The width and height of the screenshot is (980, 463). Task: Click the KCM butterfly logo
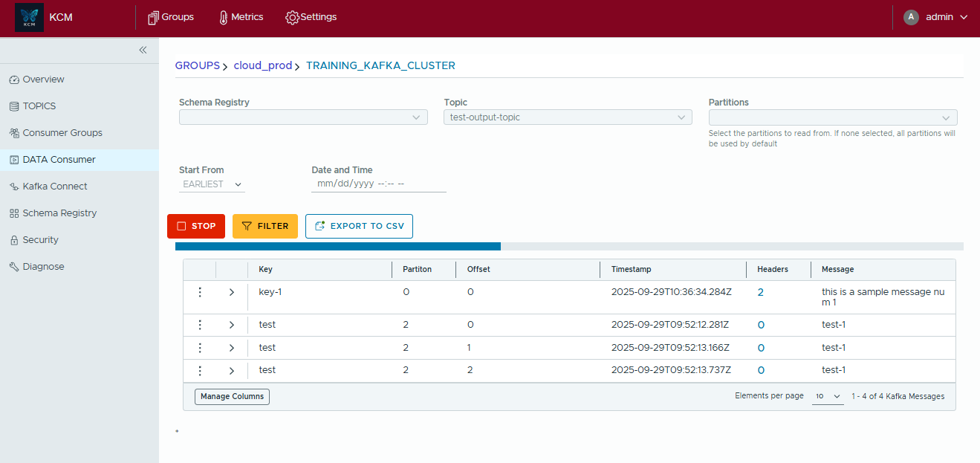pyautogui.click(x=29, y=18)
